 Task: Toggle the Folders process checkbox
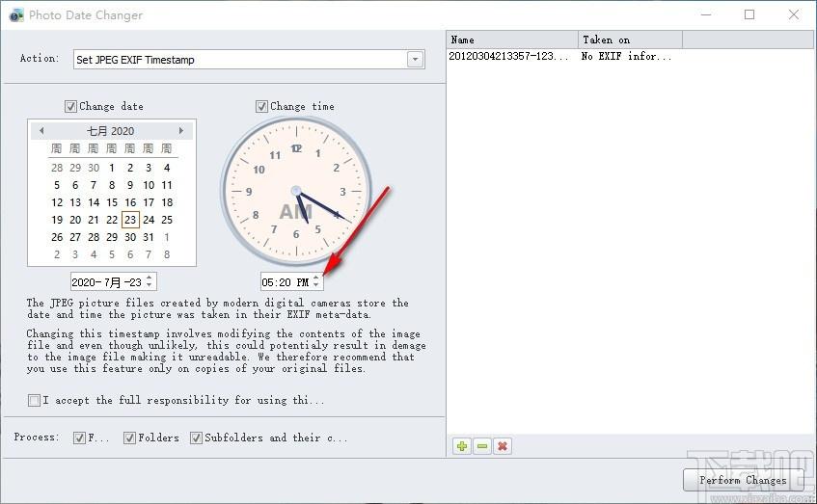click(x=129, y=438)
